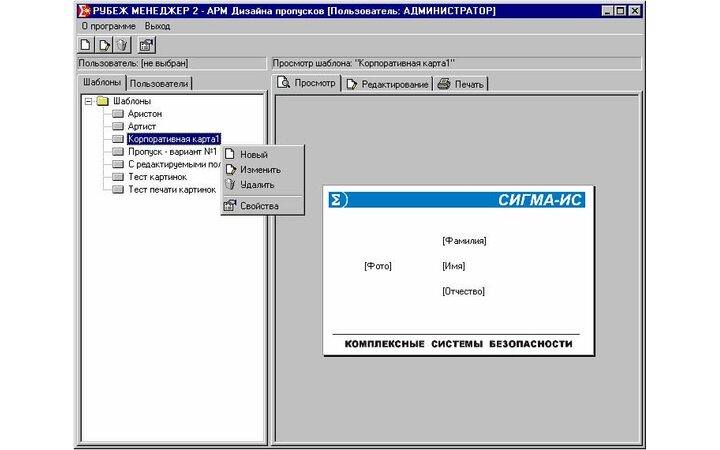Choose Удалить from the context menu

(x=256, y=185)
